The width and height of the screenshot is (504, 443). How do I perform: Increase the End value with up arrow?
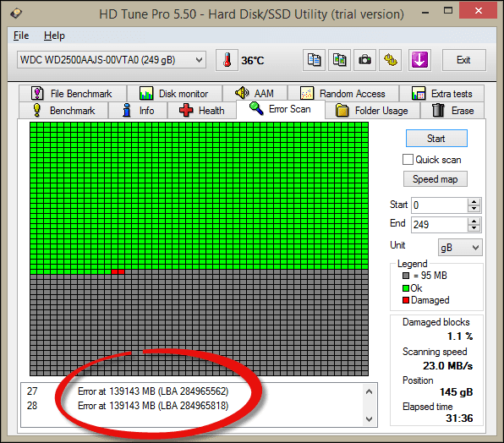(474, 221)
